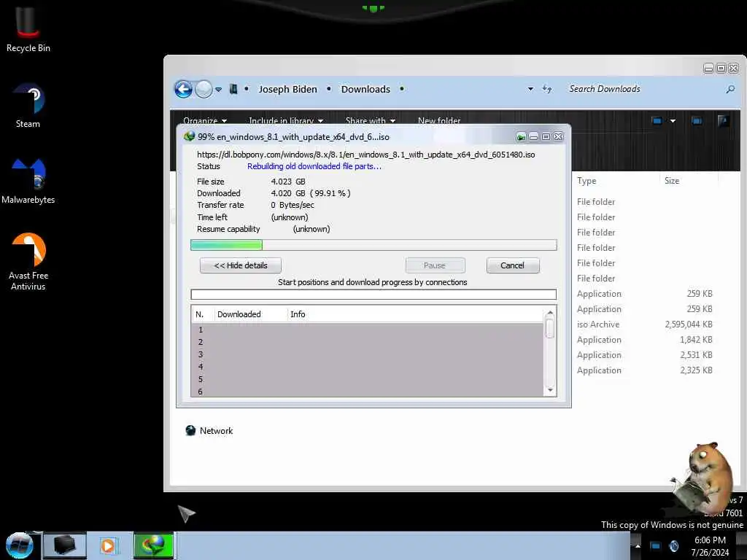Select connection row 1
747x560 pixels.
(368, 330)
